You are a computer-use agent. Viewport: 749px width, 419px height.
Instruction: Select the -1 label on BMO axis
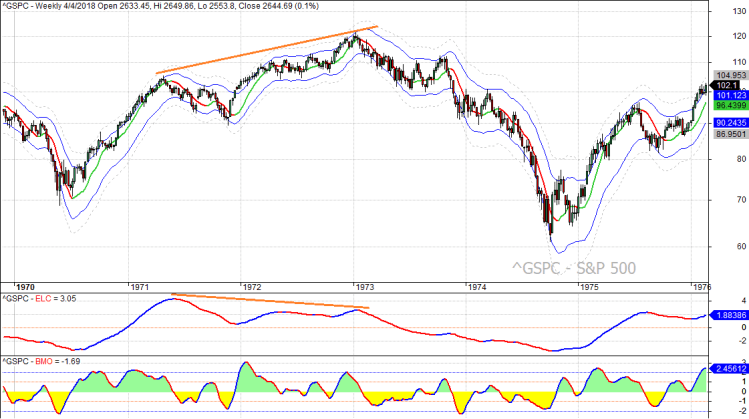click(x=742, y=401)
